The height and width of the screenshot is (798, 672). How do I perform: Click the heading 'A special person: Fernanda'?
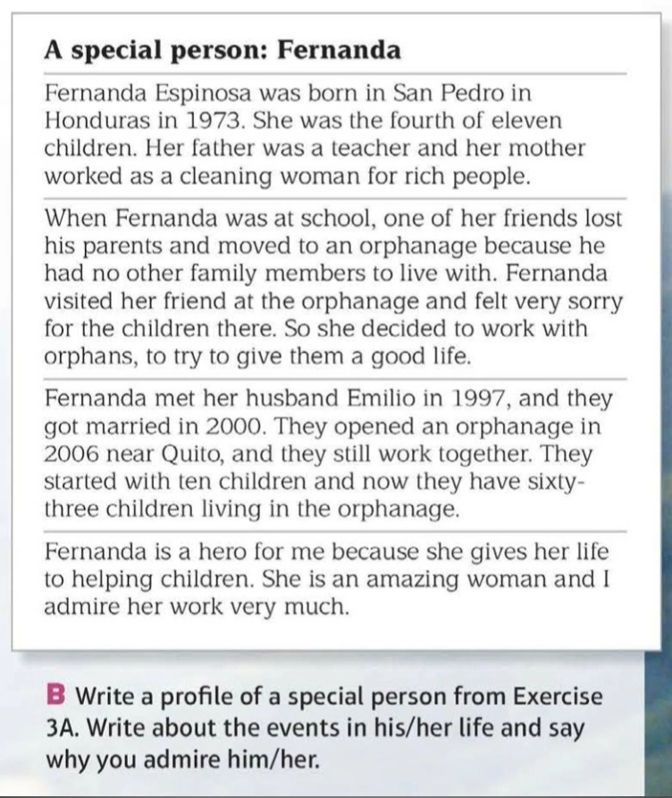pyautogui.click(x=223, y=50)
